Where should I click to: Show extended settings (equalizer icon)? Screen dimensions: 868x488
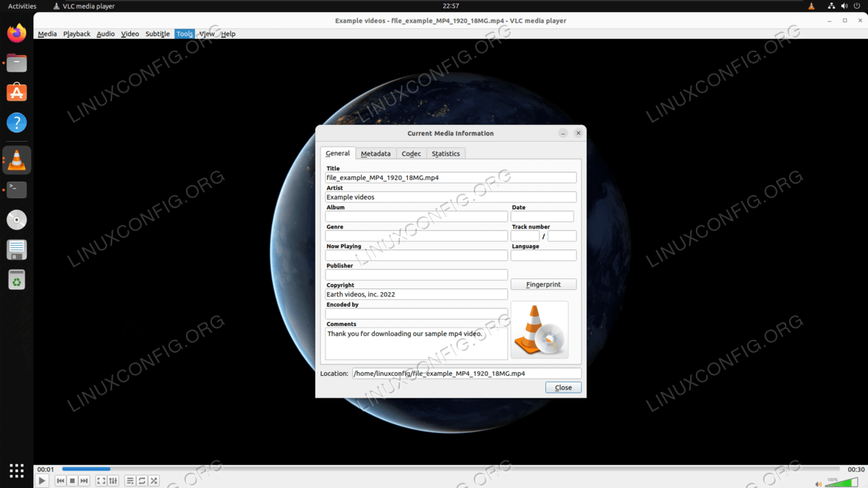[x=113, y=481]
